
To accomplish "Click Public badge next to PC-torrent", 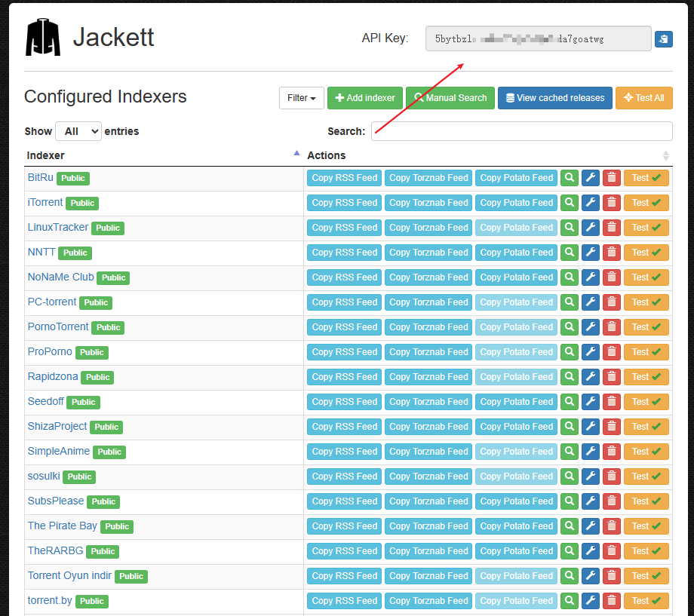I will coord(96,302).
